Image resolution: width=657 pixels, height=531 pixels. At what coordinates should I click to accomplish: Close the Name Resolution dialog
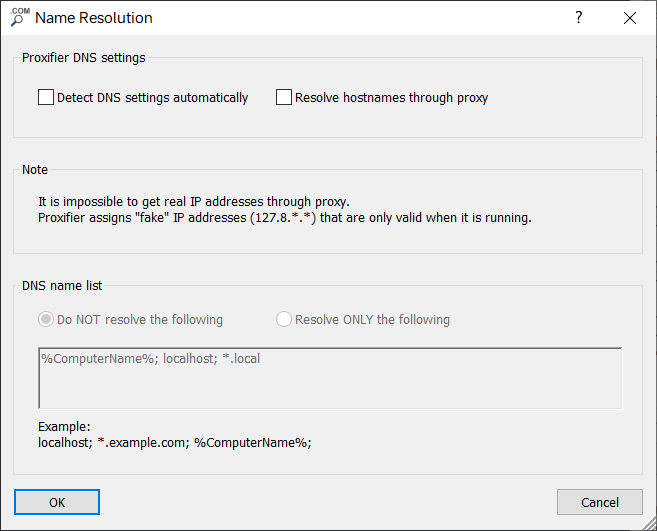pos(629,18)
